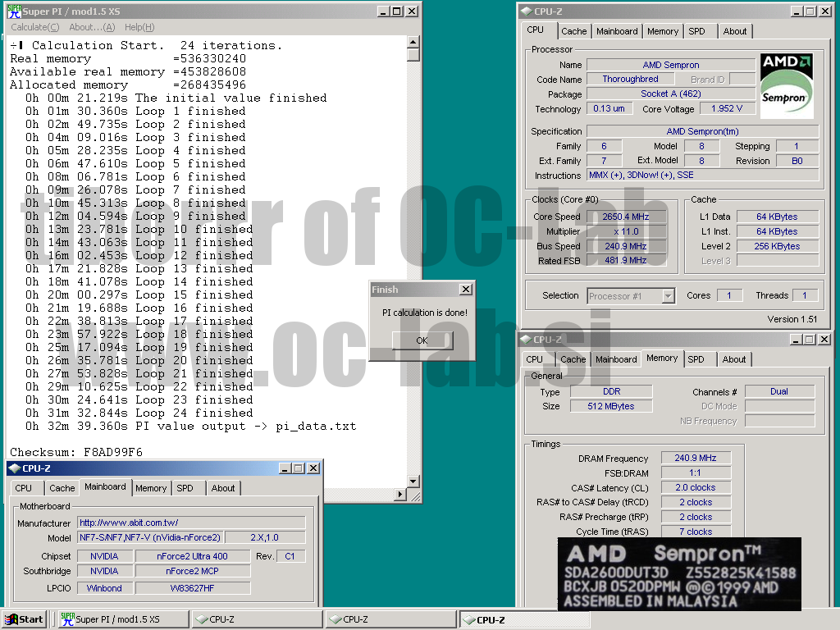
Task: Click the Code Name value Thoroughbred
Action: (631, 79)
